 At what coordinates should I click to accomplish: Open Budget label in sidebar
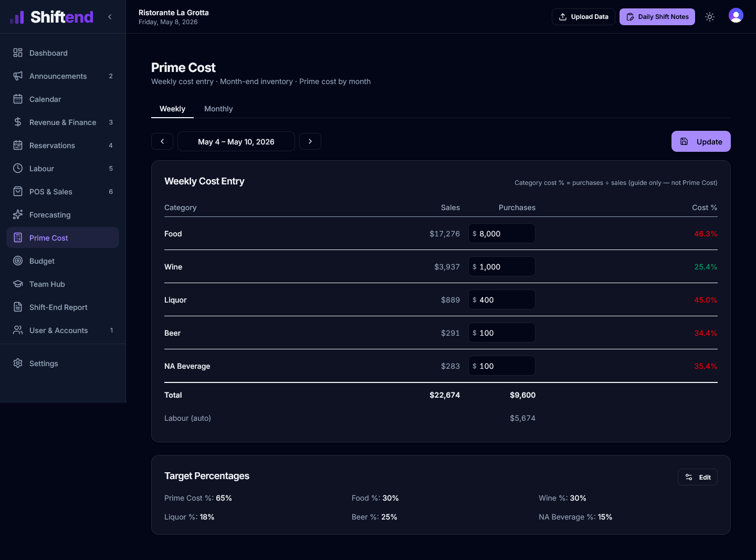click(x=42, y=261)
